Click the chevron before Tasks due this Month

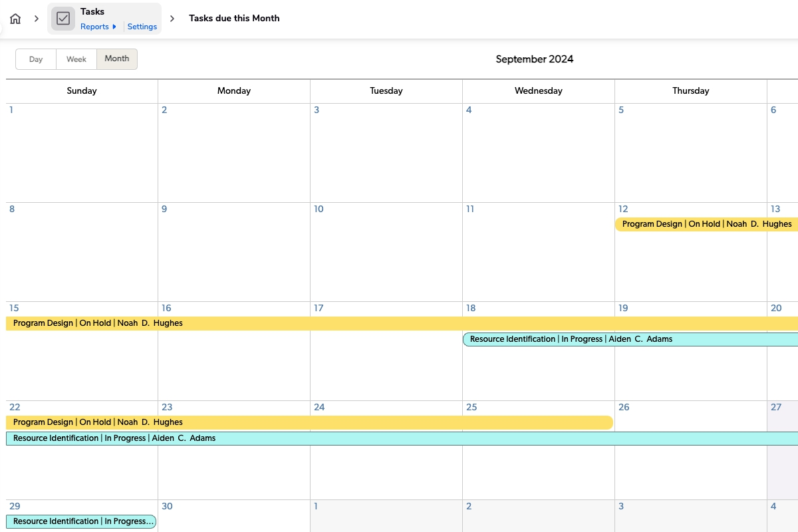point(172,19)
